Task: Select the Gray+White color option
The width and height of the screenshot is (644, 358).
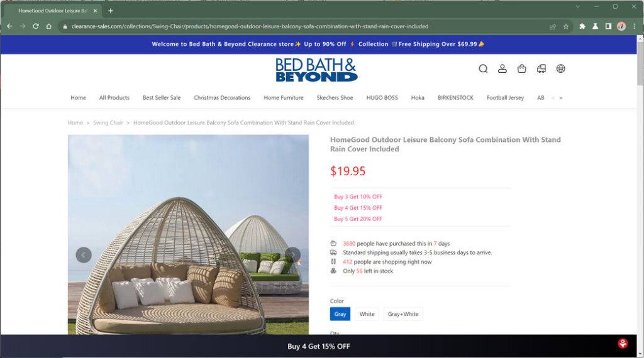Action: pos(403,313)
